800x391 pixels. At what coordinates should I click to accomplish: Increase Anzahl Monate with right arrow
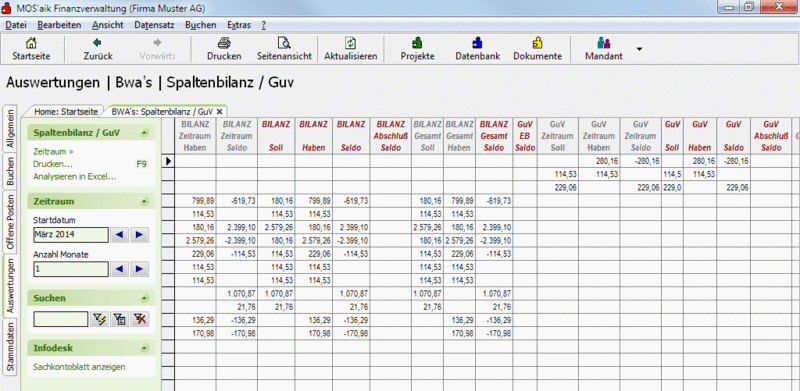point(139,268)
